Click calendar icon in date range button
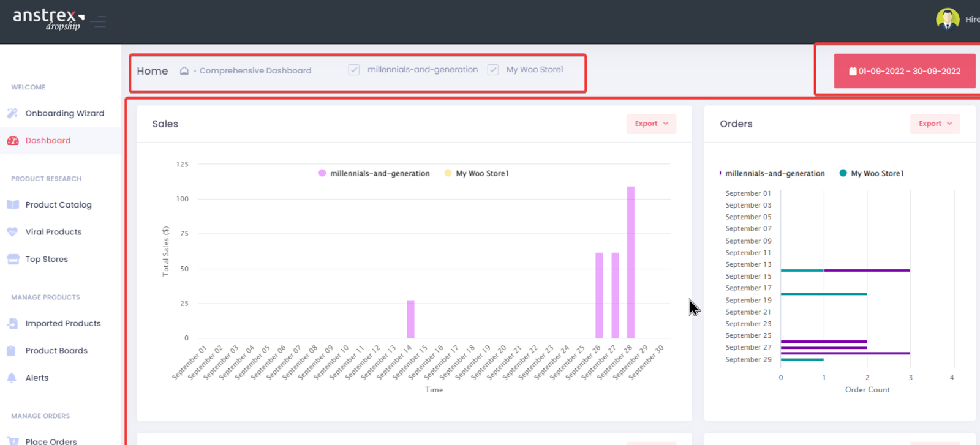980x445 pixels. [853, 71]
